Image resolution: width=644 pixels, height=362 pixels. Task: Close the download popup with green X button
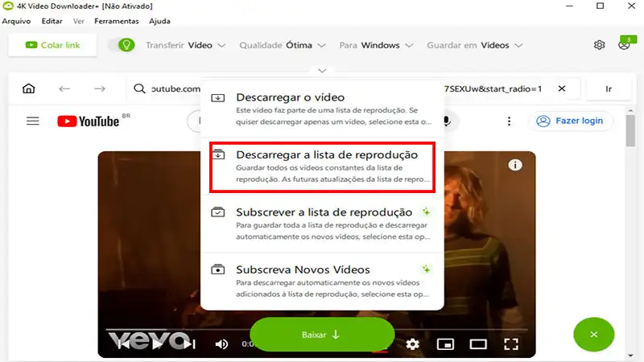(x=594, y=335)
